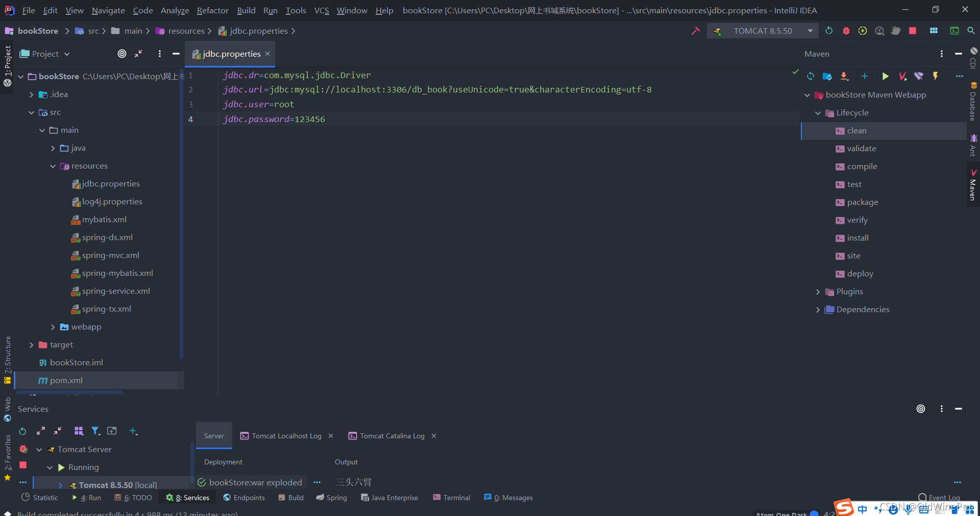Hide the Maven tool window
This screenshot has width=980, height=516.
(959, 54)
